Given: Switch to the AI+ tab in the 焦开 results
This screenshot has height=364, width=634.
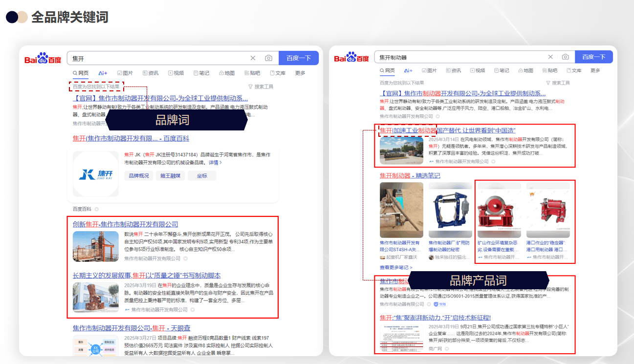Looking at the screenshot, I should (x=103, y=73).
